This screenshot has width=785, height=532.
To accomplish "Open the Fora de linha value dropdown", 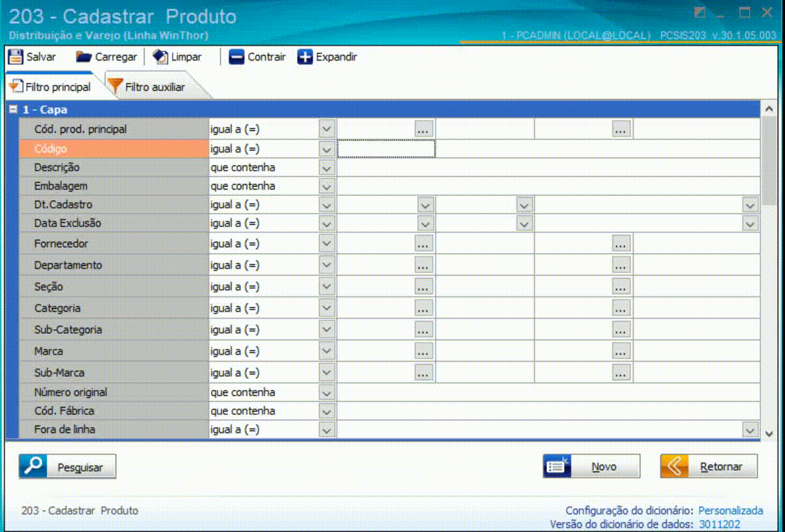I will tap(751, 430).
